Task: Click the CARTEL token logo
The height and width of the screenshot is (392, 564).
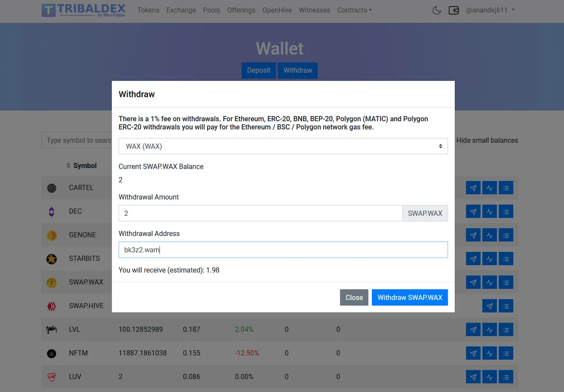Action: coord(52,189)
